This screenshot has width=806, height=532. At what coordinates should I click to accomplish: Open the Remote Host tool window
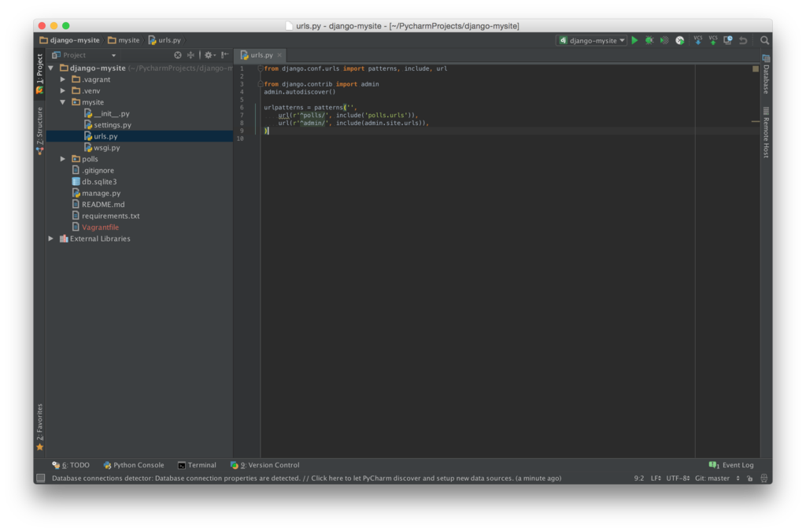766,133
